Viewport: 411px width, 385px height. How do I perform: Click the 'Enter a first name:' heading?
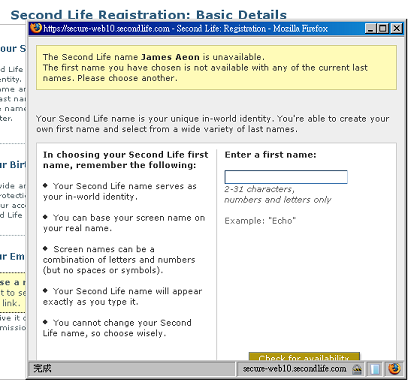[x=270, y=155]
